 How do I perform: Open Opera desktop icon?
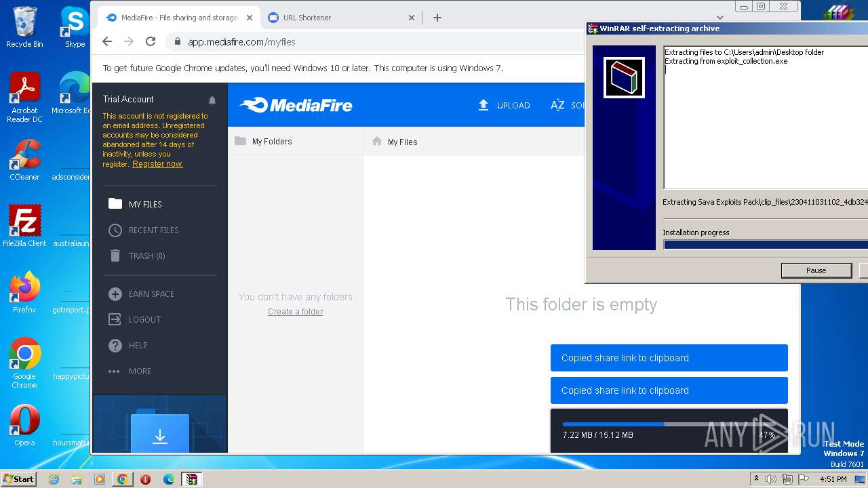point(24,426)
